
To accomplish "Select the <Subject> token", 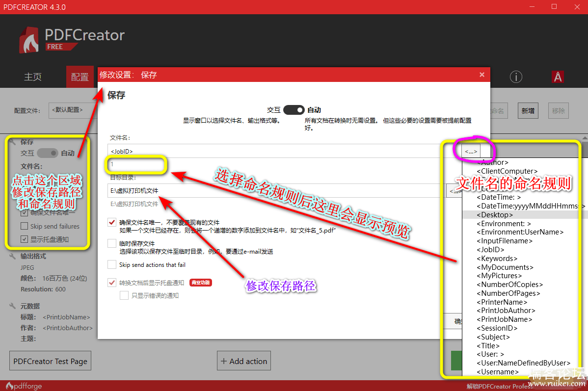I will point(493,337).
